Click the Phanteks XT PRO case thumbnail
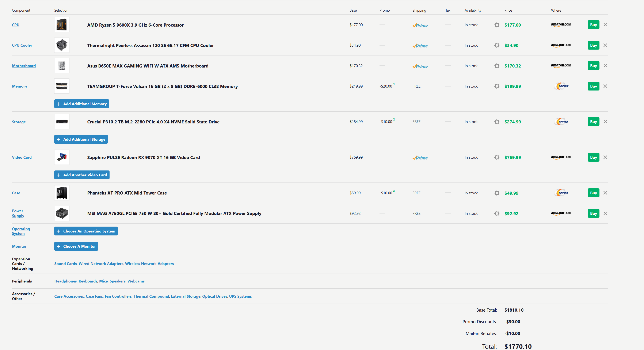644x350 pixels. (62, 193)
